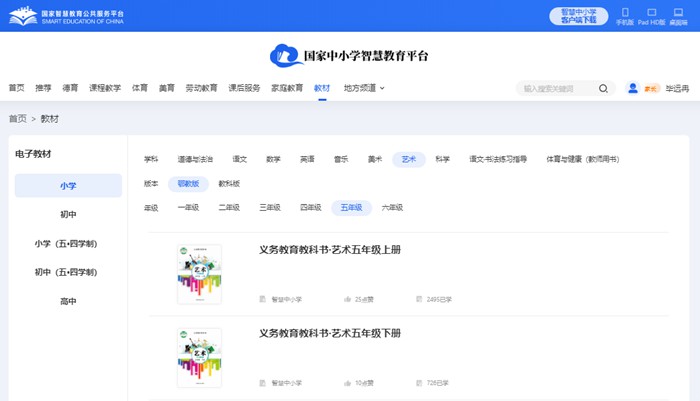Open the 体育 navigation tab

[x=140, y=88]
